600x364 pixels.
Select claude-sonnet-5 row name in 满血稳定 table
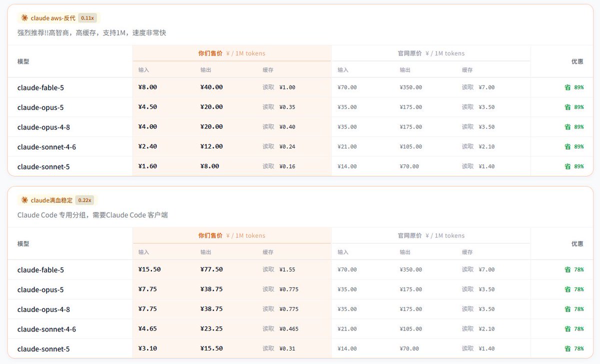pos(43,349)
